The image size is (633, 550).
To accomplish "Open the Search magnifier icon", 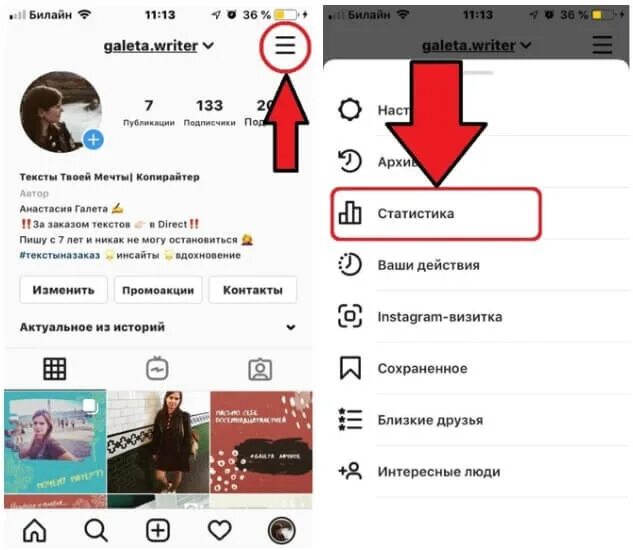I will point(96,530).
